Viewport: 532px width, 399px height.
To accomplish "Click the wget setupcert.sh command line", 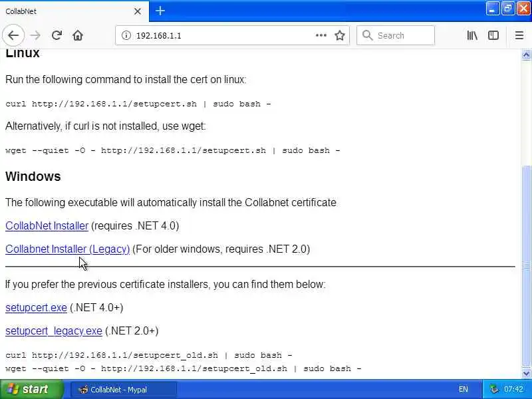I will [173, 150].
